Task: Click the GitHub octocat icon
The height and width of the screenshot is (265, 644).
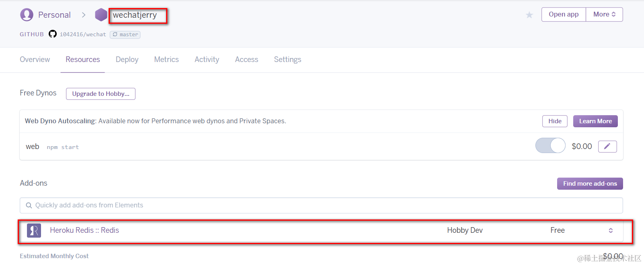Action: (53, 34)
